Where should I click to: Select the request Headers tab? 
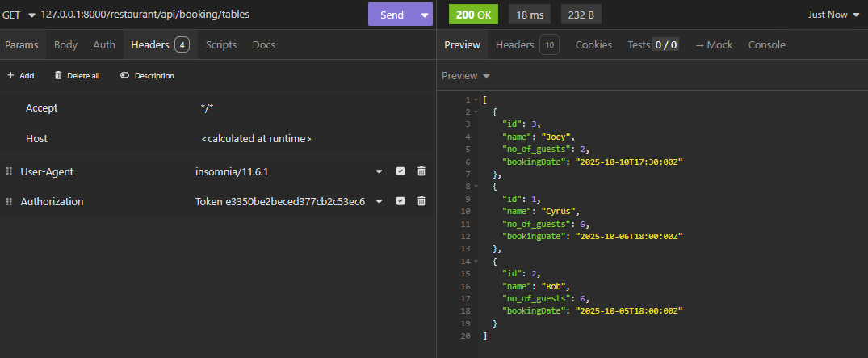[x=160, y=45]
